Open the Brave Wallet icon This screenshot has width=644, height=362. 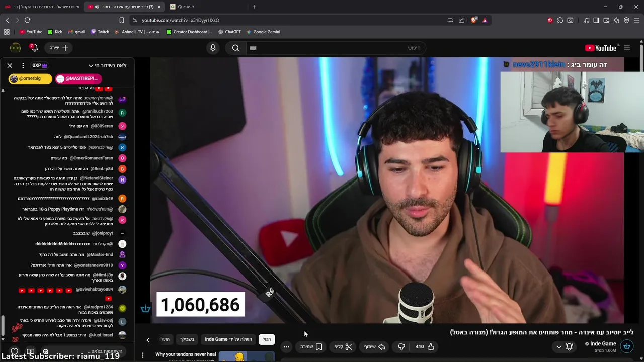(606, 20)
